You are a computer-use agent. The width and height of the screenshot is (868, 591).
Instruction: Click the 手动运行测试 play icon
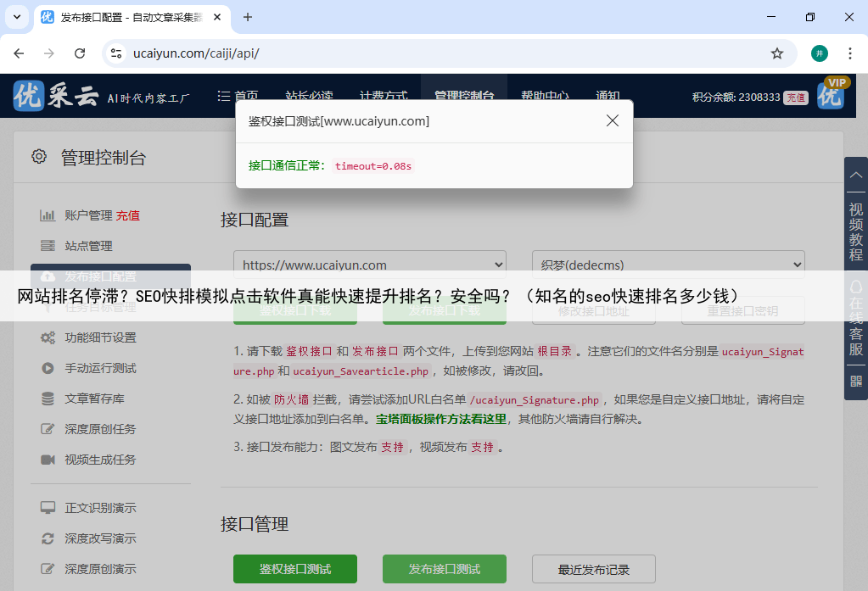[48, 368]
